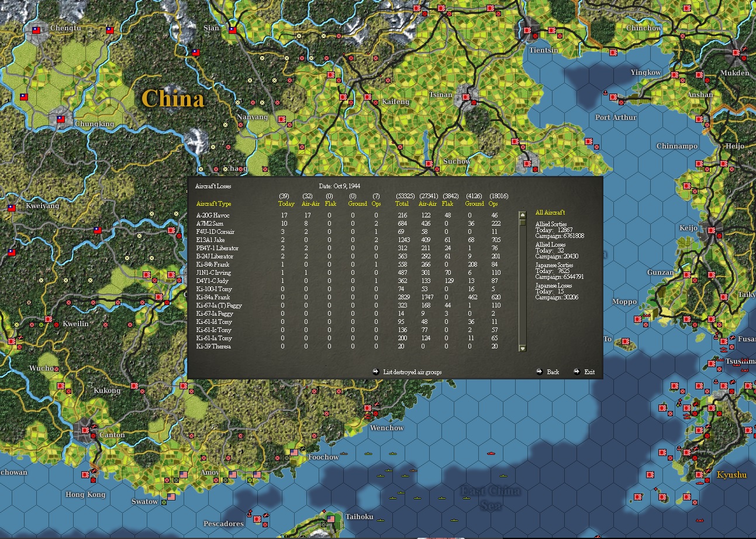Select the Japanese flag base at Port Arthur
This screenshot has width=756, height=539.
(613, 97)
